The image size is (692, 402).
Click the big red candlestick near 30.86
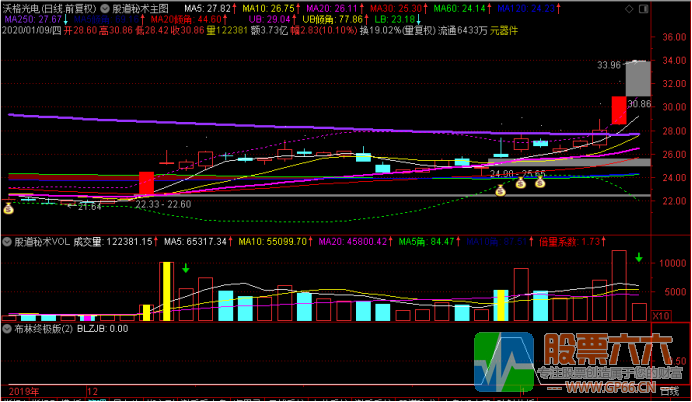620,110
